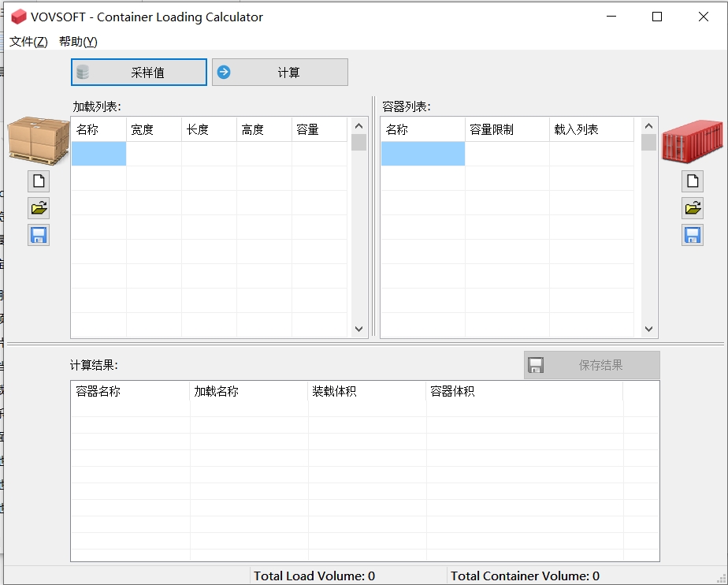Viewport: 728px width, 585px height.
Task: Select the 容量 column header
Action: (319, 129)
